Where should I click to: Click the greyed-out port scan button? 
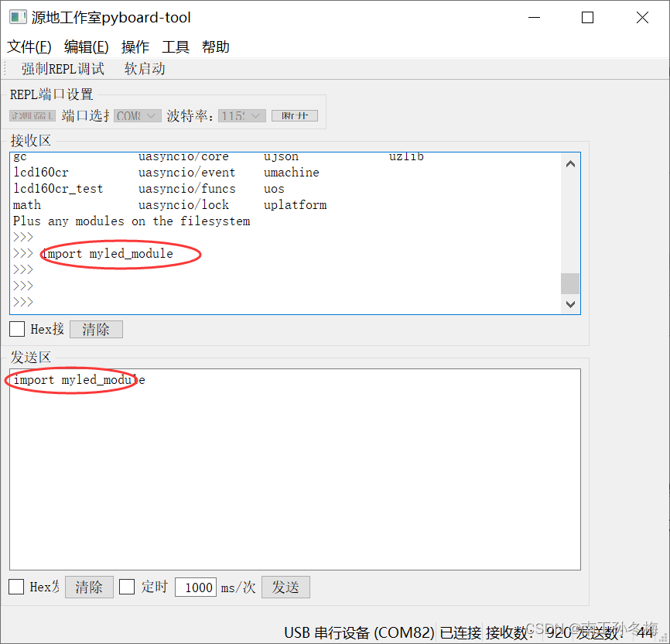pyautogui.click(x=32, y=115)
